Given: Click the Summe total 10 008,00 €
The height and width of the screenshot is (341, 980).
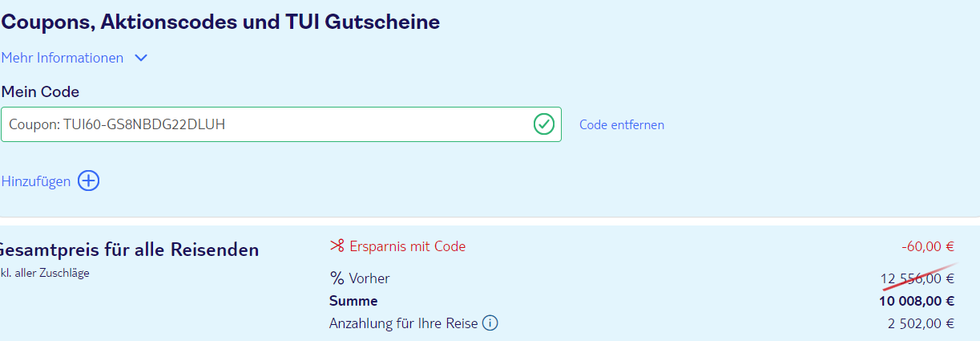Looking at the screenshot, I should tap(917, 301).
